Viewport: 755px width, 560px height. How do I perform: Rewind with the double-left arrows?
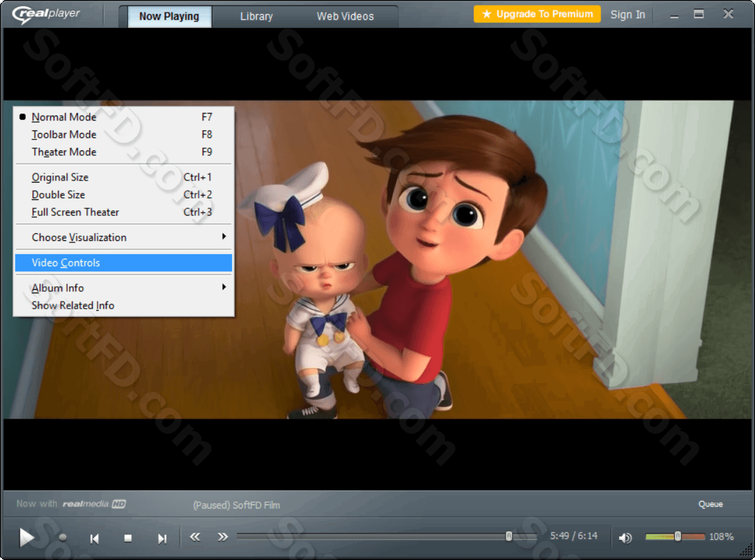194,536
